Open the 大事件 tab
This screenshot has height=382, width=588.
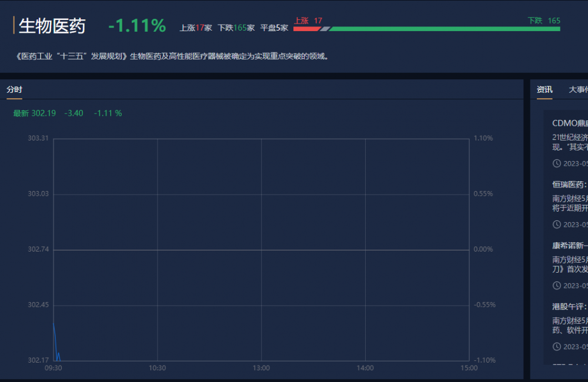click(577, 90)
